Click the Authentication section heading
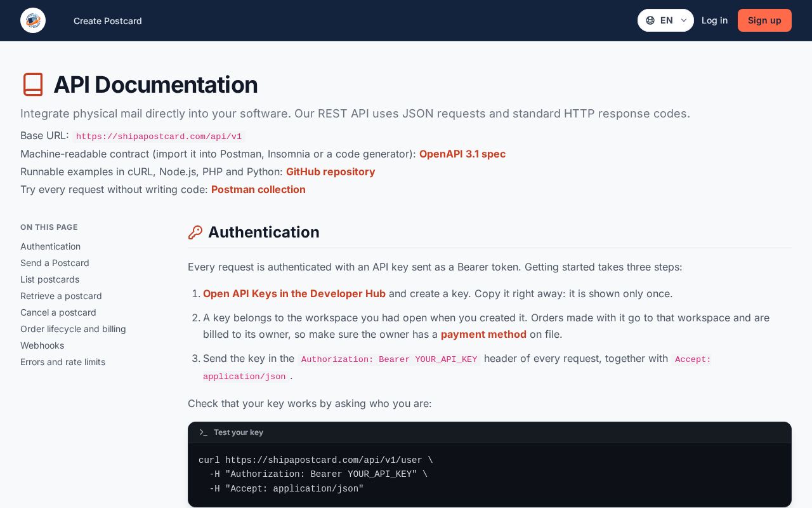Screen dimensions: 812x508 click(x=264, y=232)
